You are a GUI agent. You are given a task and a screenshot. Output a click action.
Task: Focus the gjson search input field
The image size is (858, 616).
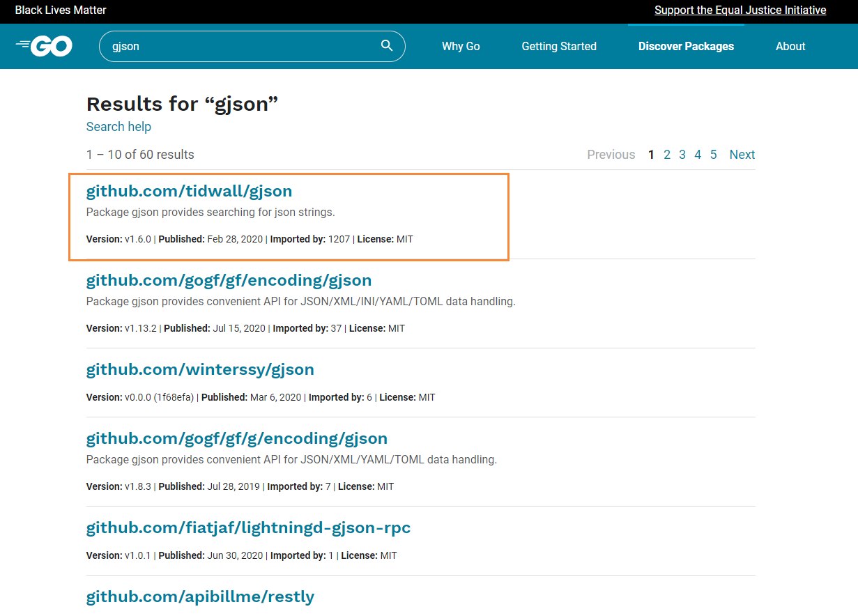point(252,46)
